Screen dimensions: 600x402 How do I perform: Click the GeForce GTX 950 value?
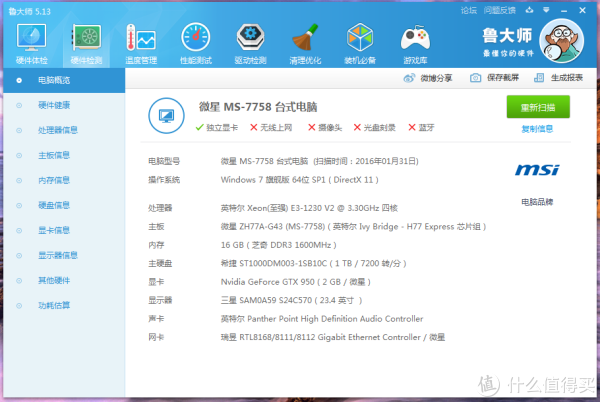pos(295,282)
